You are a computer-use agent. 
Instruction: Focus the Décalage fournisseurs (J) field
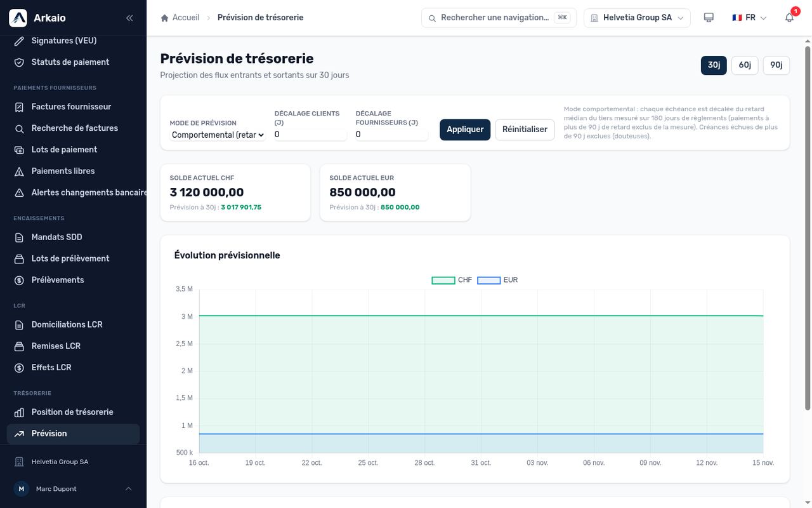click(392, 135)
